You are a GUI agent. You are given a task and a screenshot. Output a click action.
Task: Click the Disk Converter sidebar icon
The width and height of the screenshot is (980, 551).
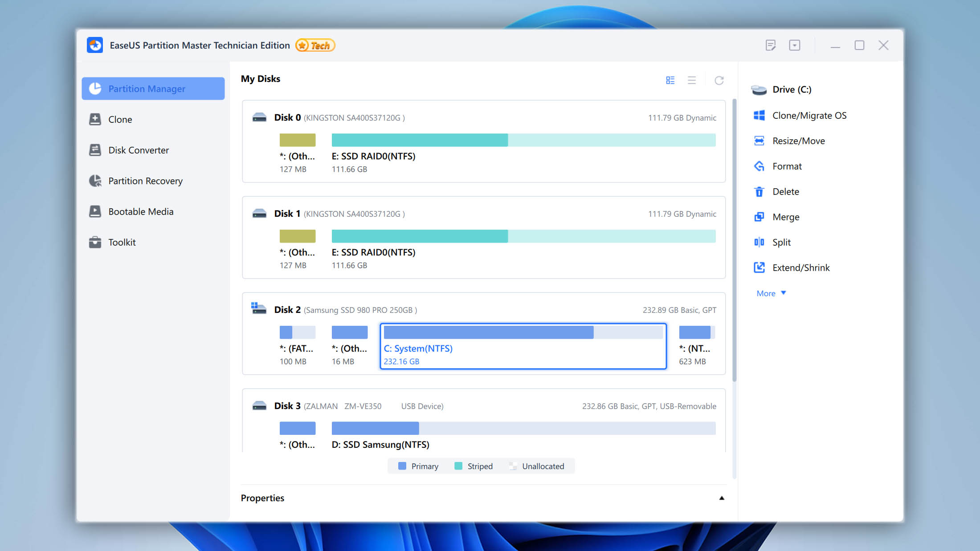tap(95, 150)
